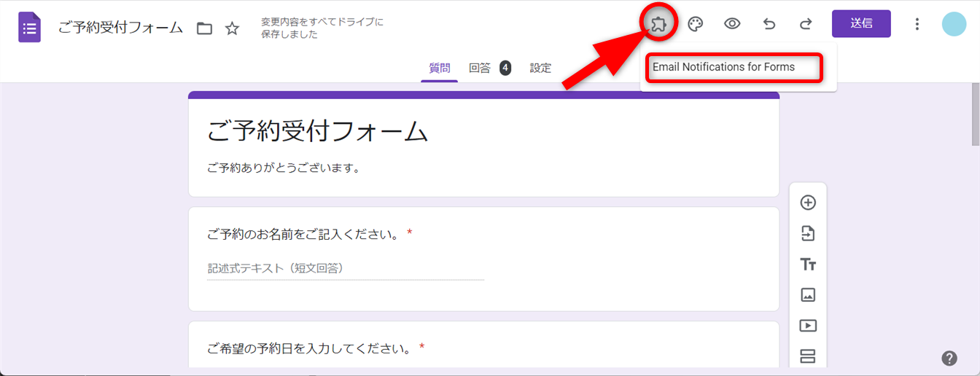Add a new question
980x376 pixels.
click(x=808, y=203)
